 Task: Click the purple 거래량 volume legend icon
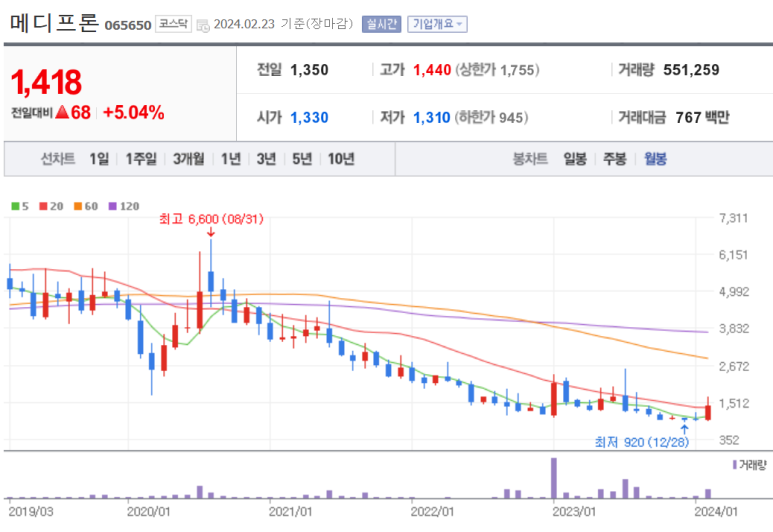735,465
